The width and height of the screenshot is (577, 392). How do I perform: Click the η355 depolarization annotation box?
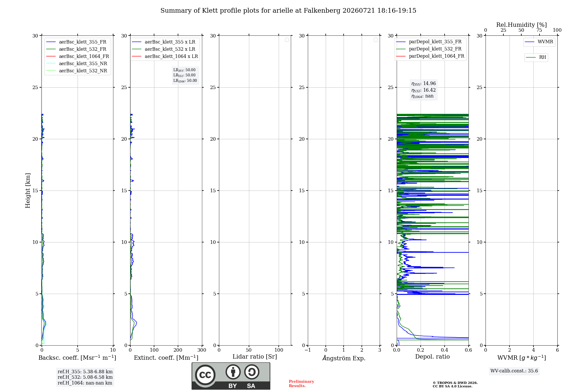(x=424, y=90)
